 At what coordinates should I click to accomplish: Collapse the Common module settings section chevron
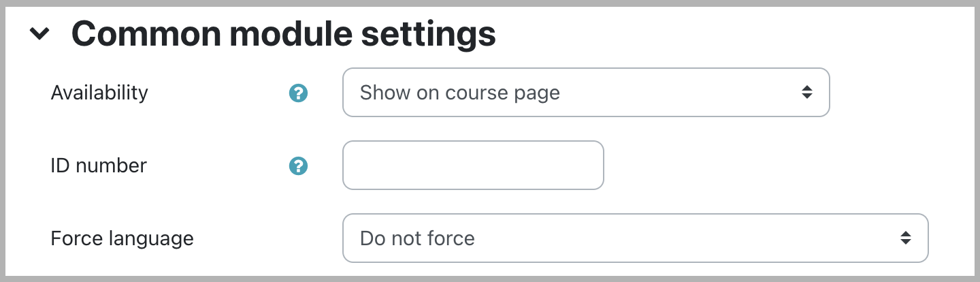40,33
